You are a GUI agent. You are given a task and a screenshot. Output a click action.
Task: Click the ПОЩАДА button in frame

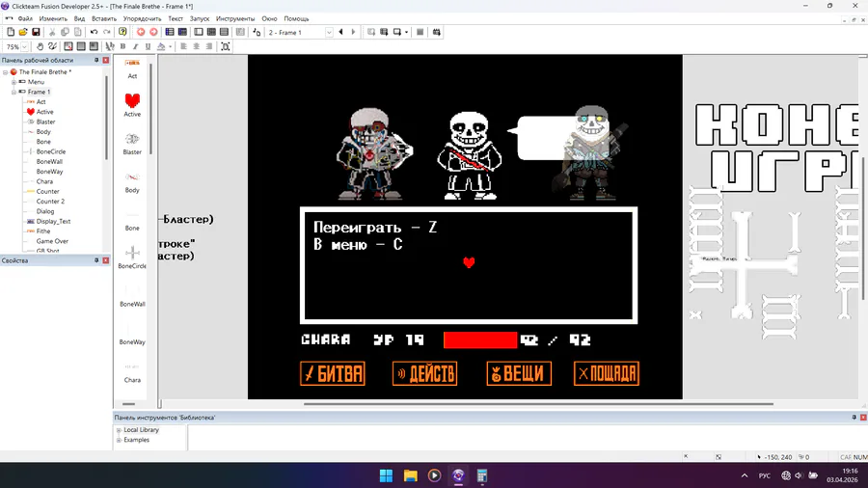(607, 373)
